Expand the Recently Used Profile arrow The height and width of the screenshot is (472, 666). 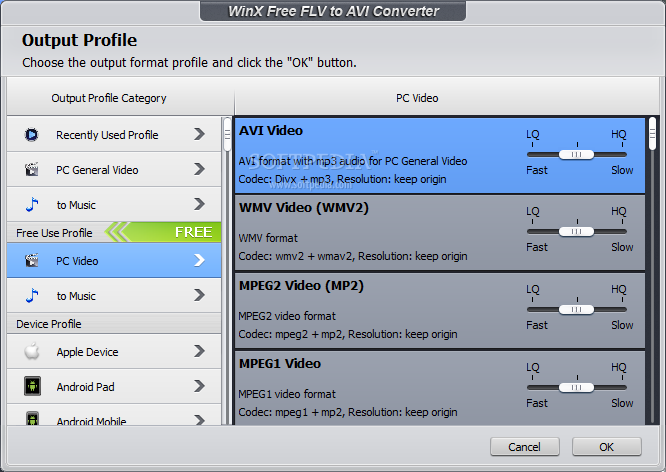click(x=199, y=134)
